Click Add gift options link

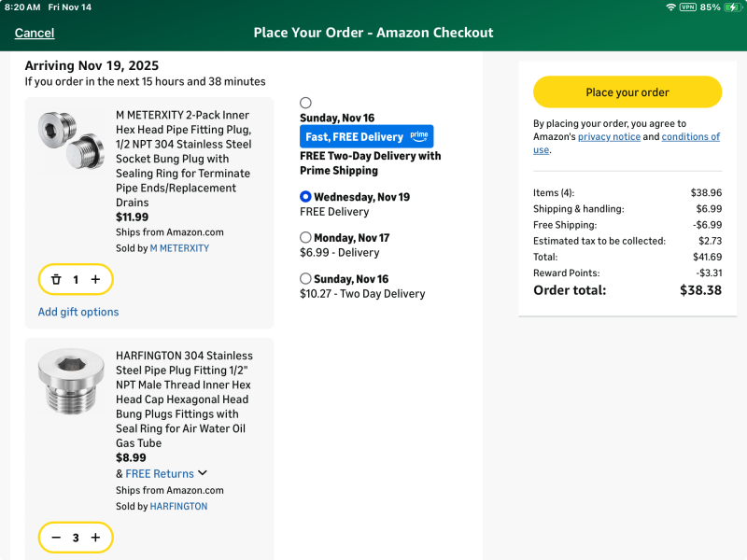(78, 312)
